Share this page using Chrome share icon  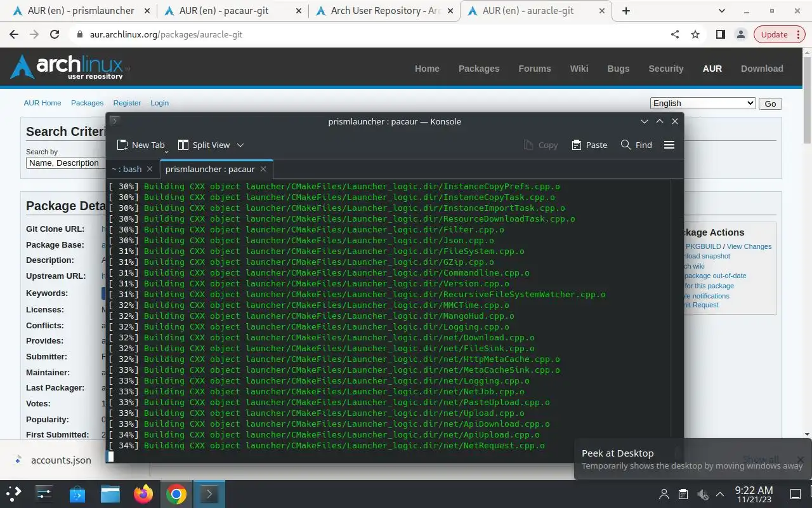pyautogui.click(x=675, y=34)
